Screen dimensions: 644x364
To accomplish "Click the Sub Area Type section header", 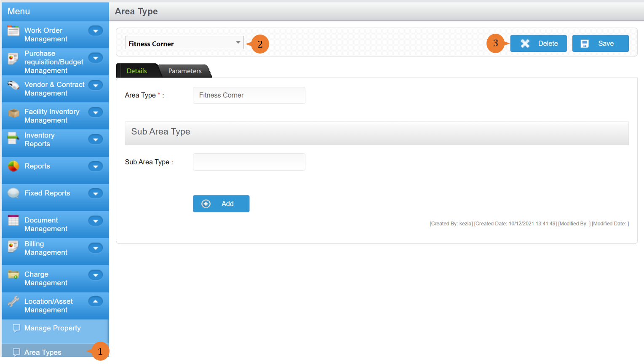I will pyautogui.click(x=377, y=133).
